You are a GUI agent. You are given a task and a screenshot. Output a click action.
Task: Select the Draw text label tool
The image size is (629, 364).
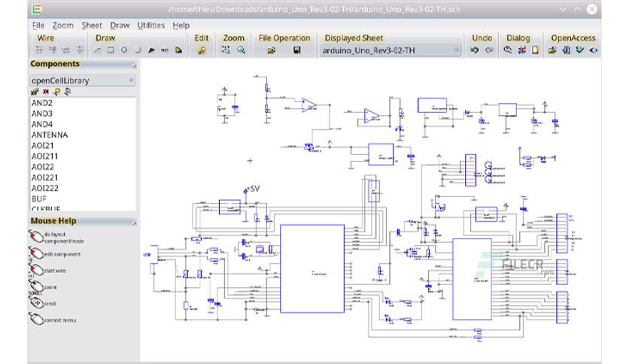pyautogui.click(x=165, y=50)
